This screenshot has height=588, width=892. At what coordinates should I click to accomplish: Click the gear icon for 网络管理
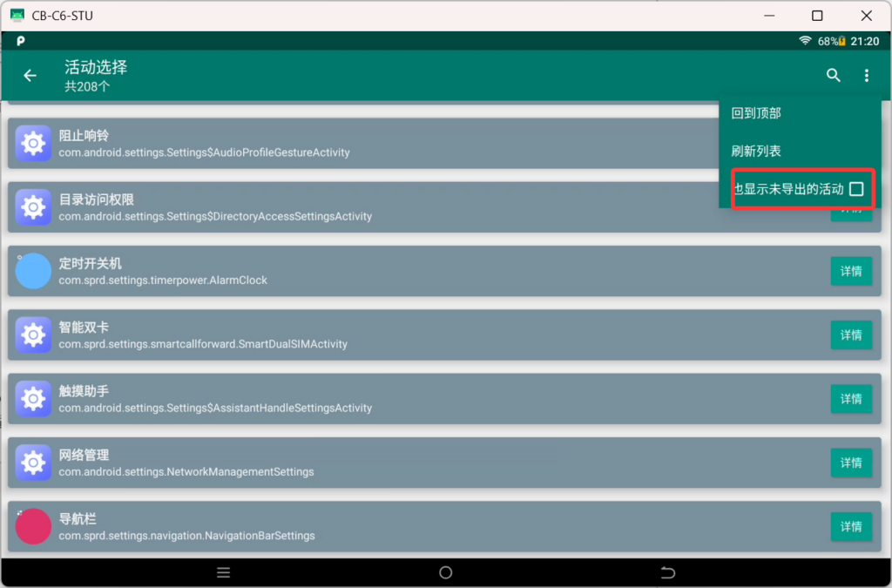click(x=33, y=463)
